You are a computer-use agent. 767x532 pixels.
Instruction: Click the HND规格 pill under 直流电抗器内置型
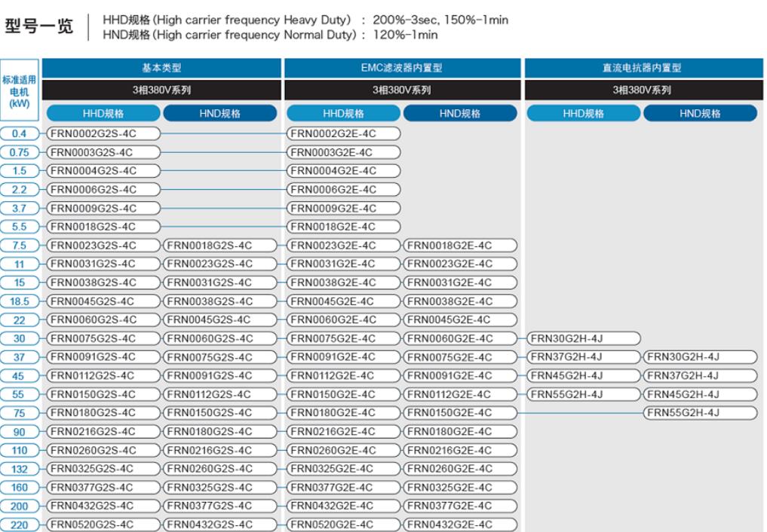[700, 113]
